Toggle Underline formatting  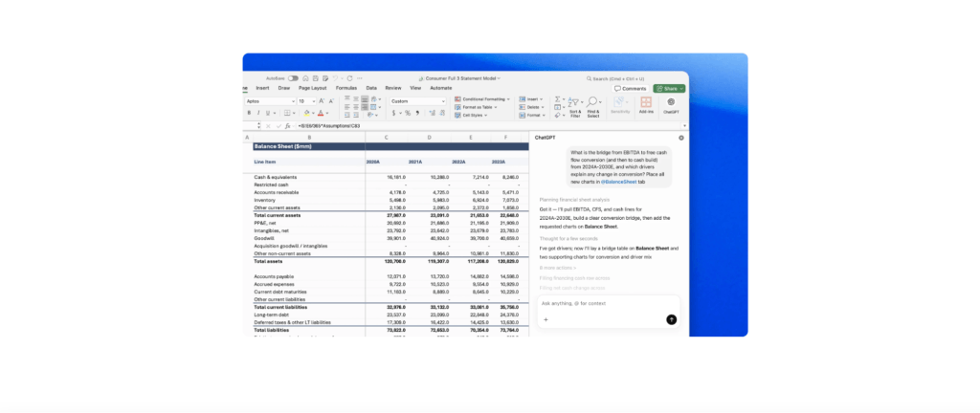click(268, 113)
